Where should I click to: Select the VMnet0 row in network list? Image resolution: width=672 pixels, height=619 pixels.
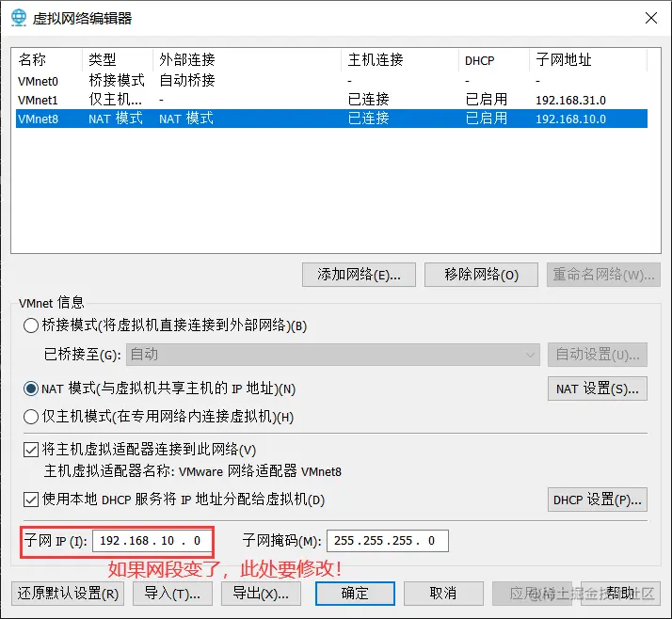click(x=331, y=81)
